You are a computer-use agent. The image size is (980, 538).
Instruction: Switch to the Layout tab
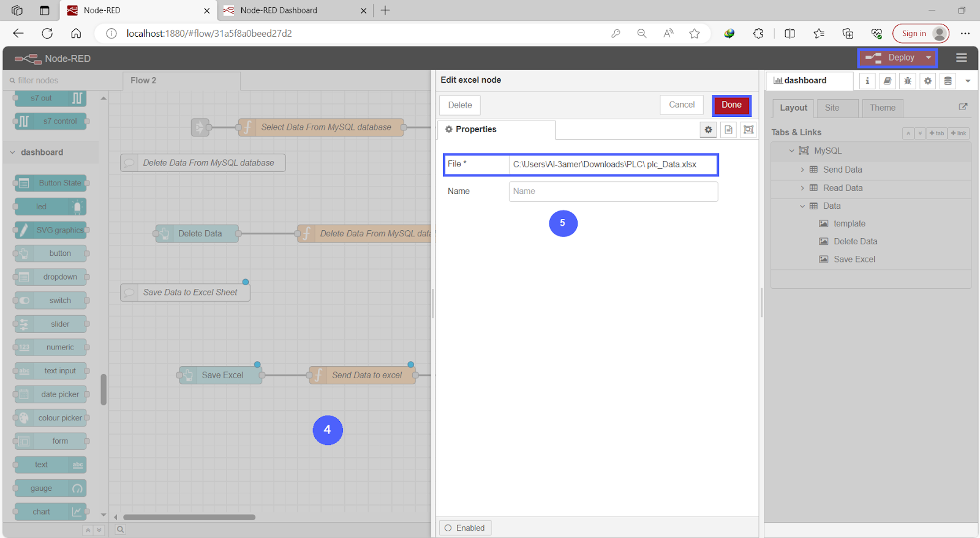coord(793,108)
